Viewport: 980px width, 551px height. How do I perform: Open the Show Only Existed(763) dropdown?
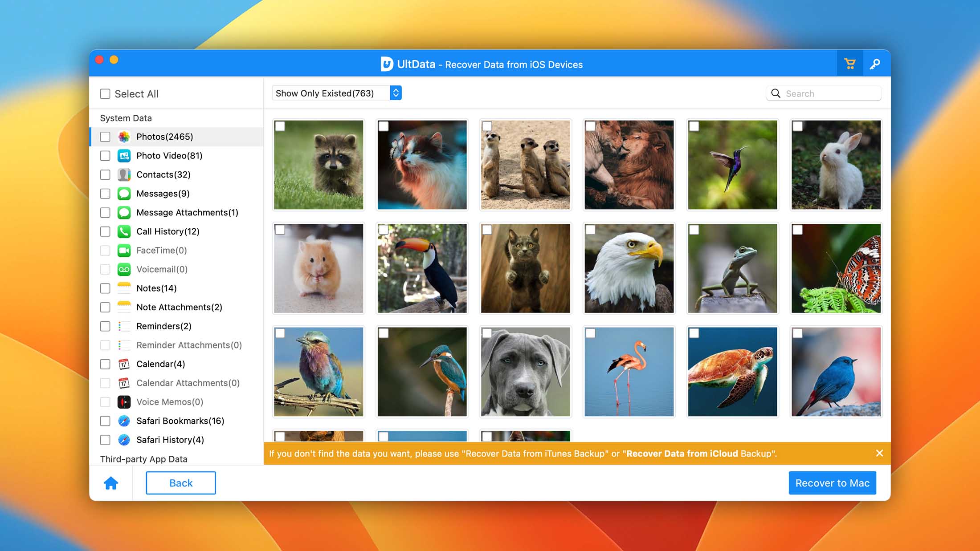coord(337,93)
